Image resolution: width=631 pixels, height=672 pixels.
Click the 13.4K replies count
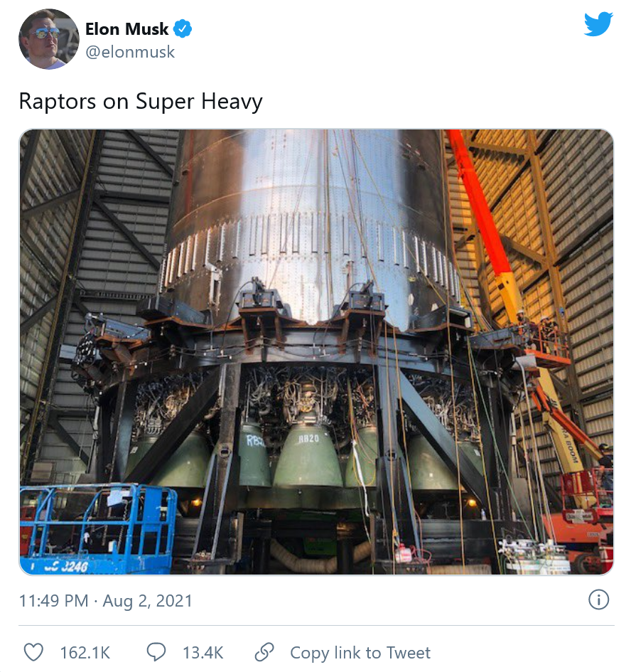[x=203, y=653]
